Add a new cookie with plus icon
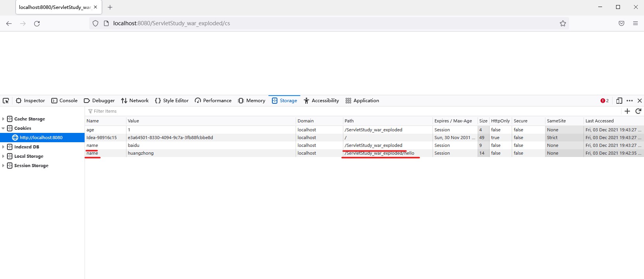The width and height of the screenshot is (644, 279). [x=627, y=111]
